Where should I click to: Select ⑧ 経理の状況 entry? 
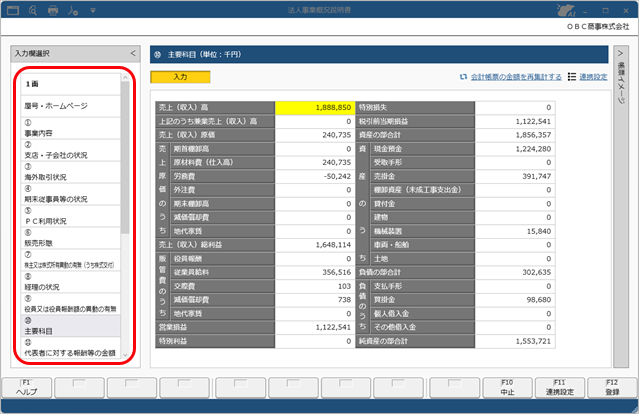click(x=71, y=282)
